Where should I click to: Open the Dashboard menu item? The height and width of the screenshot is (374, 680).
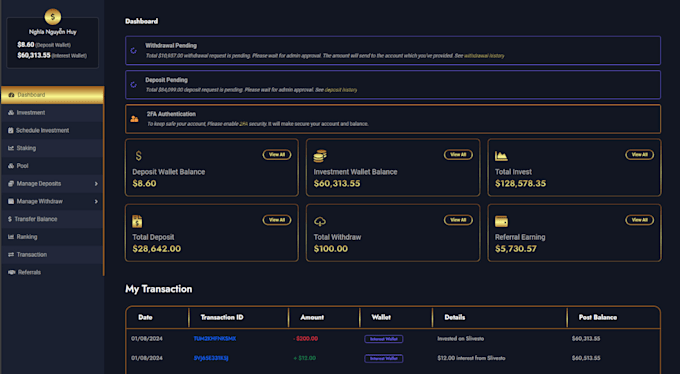tap(52, 95)
